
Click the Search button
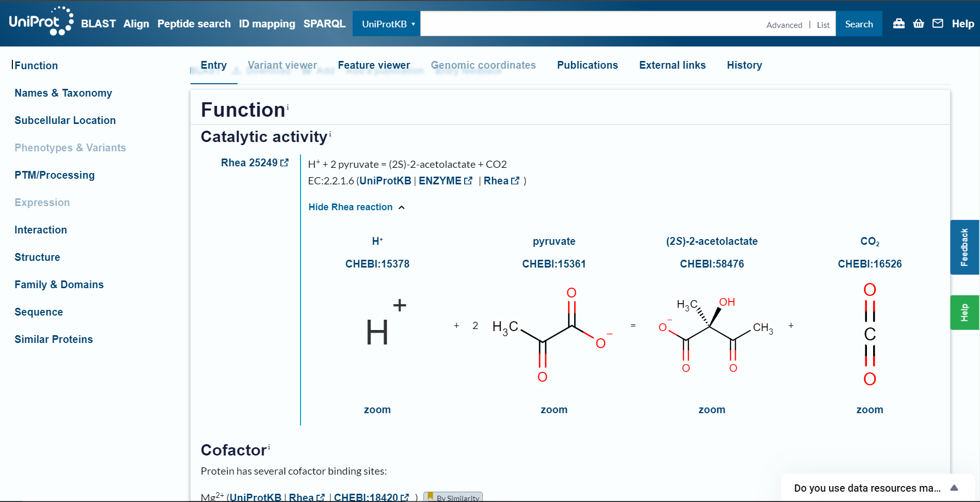859,24
